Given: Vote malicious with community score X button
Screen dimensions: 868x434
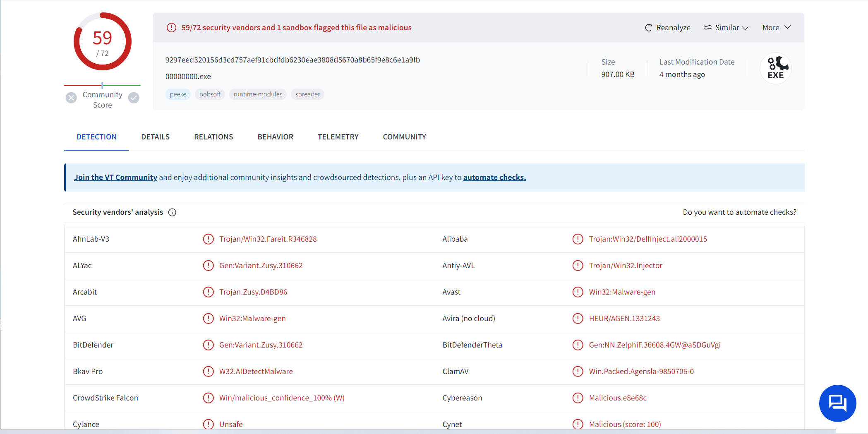Looking at the screenshot, I should pyautogui.click(x=71, y=98).
